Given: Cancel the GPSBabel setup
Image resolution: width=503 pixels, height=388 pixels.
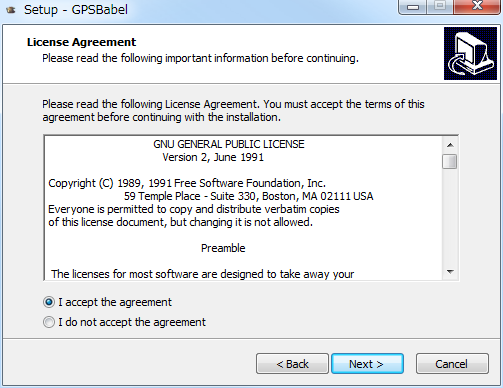Looking at the screenshot, I should (452, 364).
